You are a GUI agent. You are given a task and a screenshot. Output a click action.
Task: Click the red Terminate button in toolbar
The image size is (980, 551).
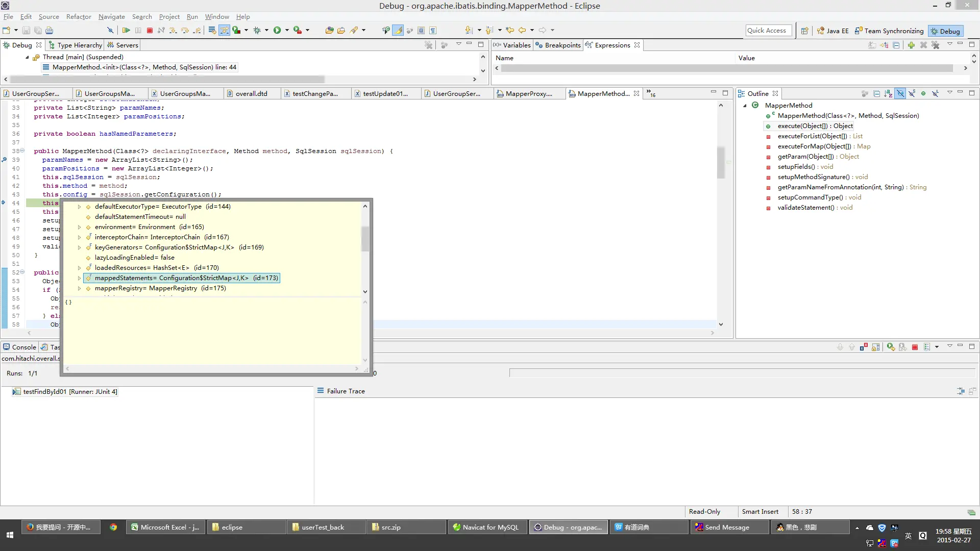(x=150, y=31)
